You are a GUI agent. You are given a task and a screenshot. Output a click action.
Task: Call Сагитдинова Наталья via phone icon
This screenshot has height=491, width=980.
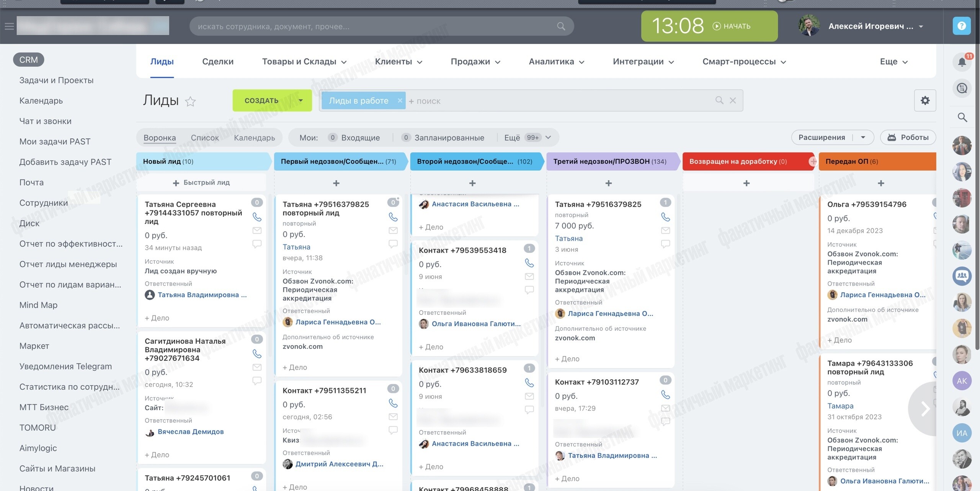(x=257, y=354)
